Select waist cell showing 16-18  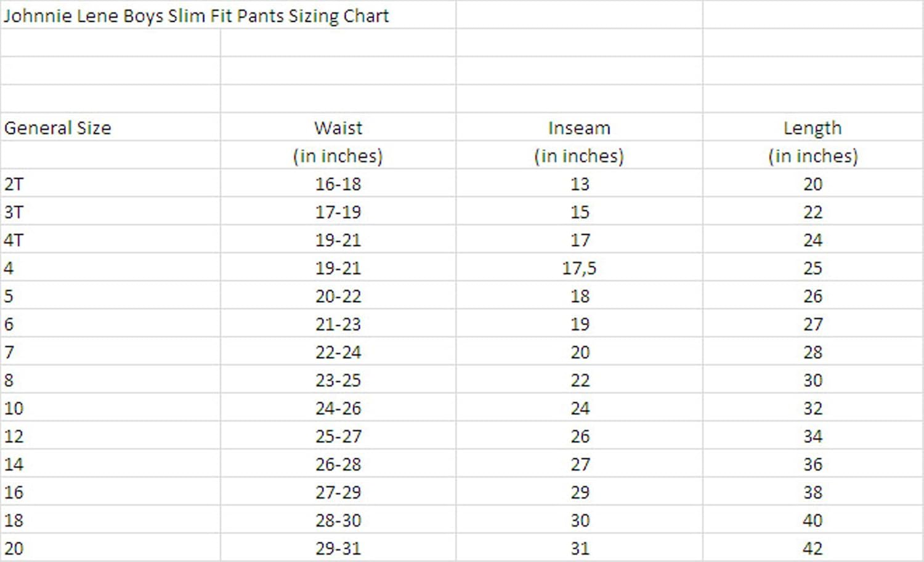[x=338, y=184]
